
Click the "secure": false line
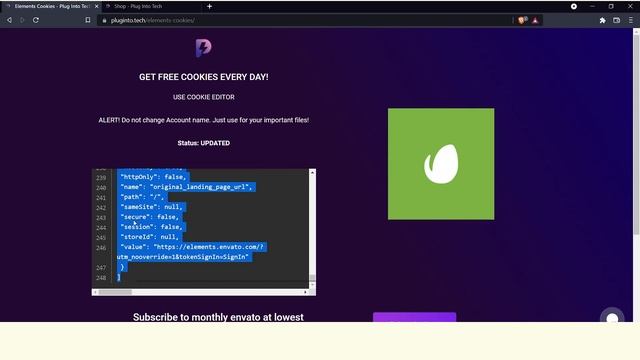click(149, 217)
